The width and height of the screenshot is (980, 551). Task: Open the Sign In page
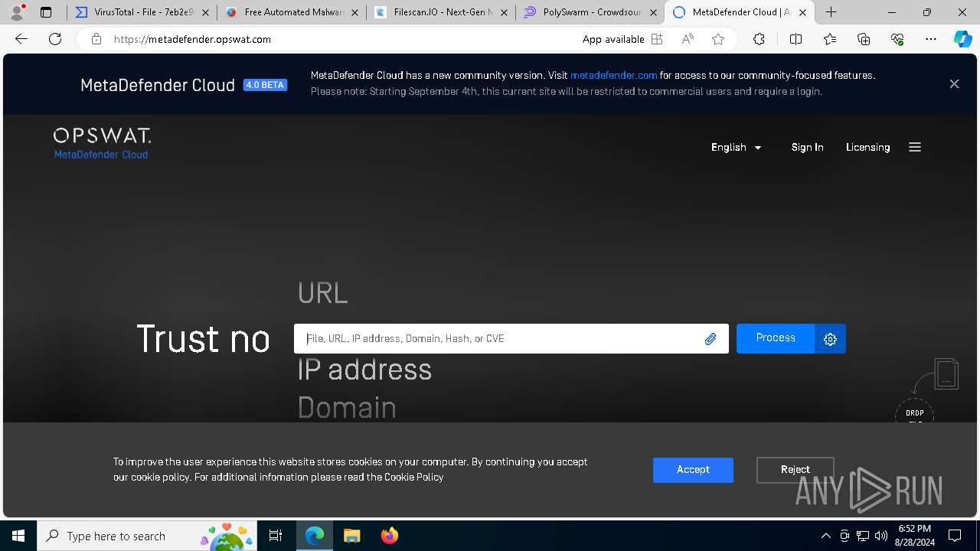807,148
